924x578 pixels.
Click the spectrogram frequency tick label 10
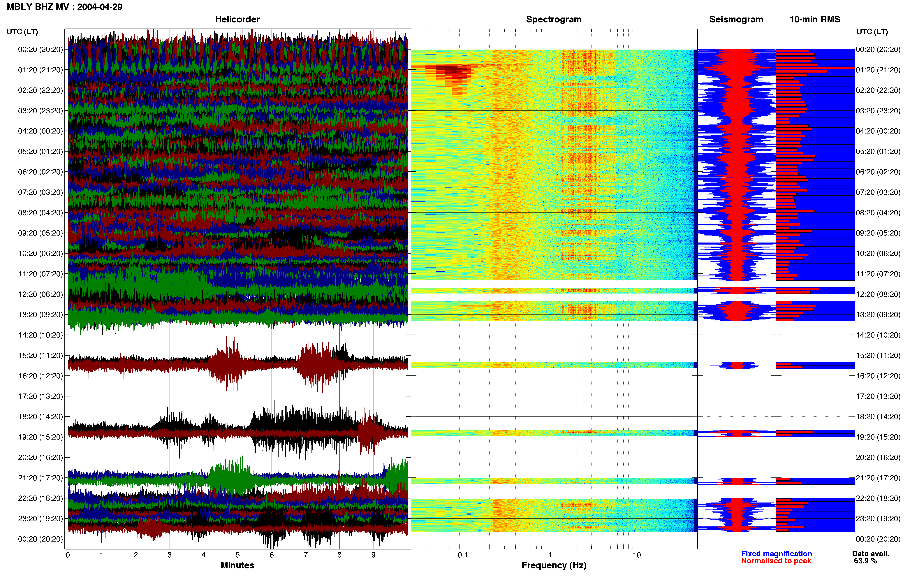pos(637,555)
